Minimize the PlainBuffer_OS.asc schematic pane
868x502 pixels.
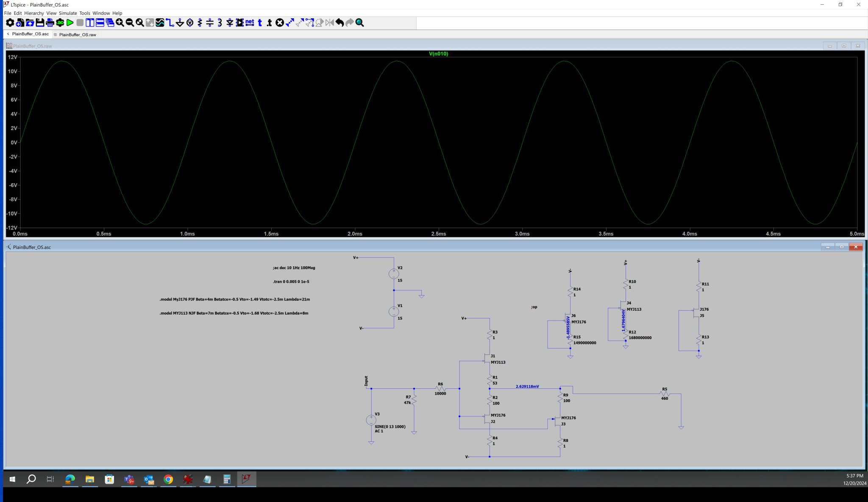pyautogui.click(x=828, y=247)
